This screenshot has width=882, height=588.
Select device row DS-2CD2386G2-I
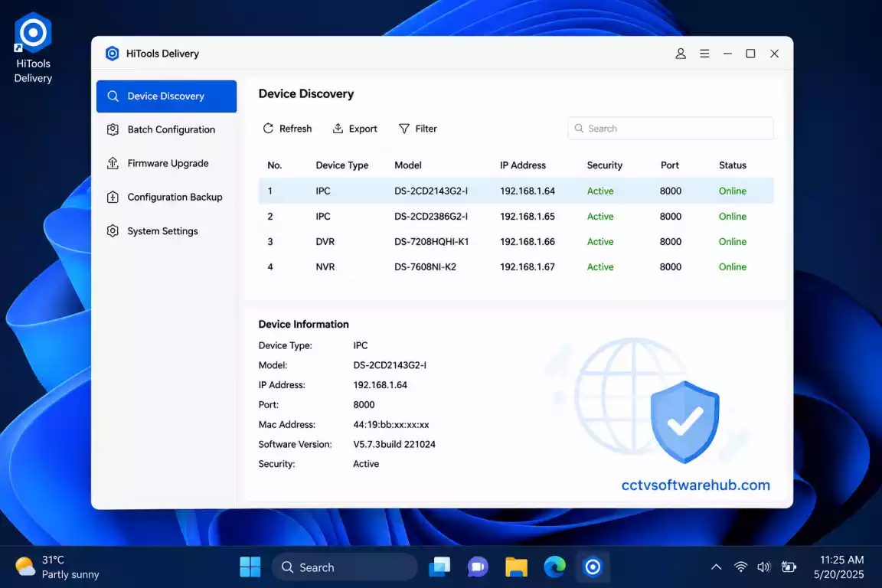(x=516, y=216)
